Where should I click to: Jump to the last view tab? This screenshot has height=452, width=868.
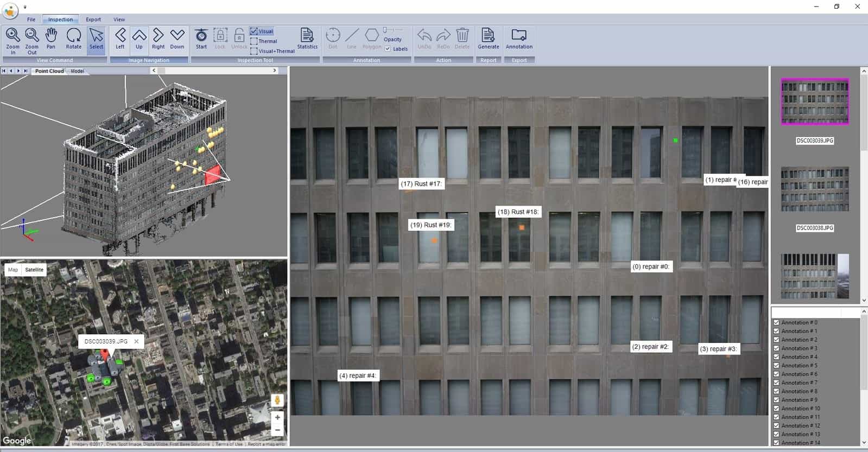coord(26,71)
